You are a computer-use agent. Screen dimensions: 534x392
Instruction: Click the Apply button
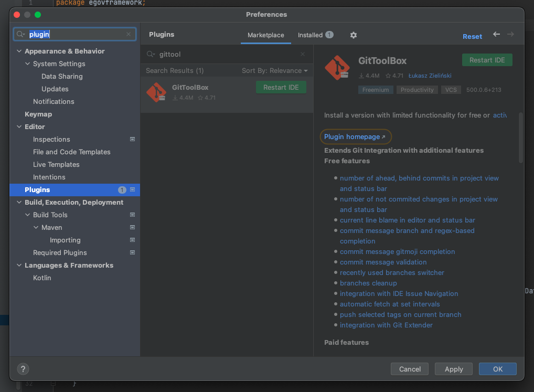click(454, 369)
